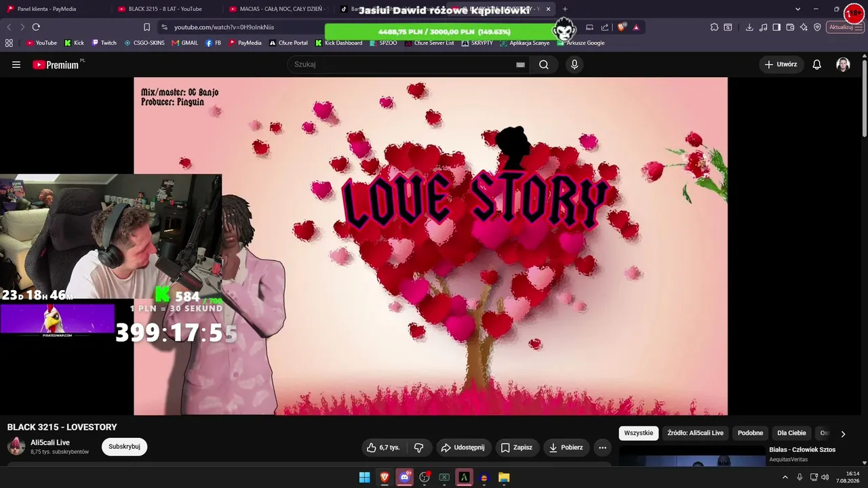Open the Kick Dashboard bookmark

(x=339, y=43)
